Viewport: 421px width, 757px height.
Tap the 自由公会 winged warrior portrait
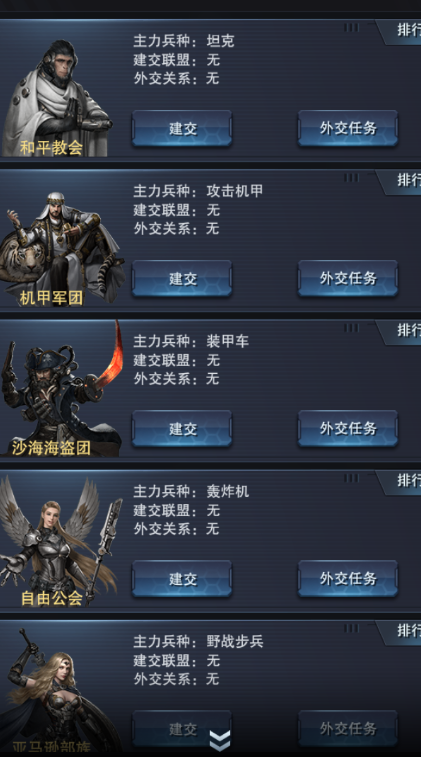tap(60, 542)
